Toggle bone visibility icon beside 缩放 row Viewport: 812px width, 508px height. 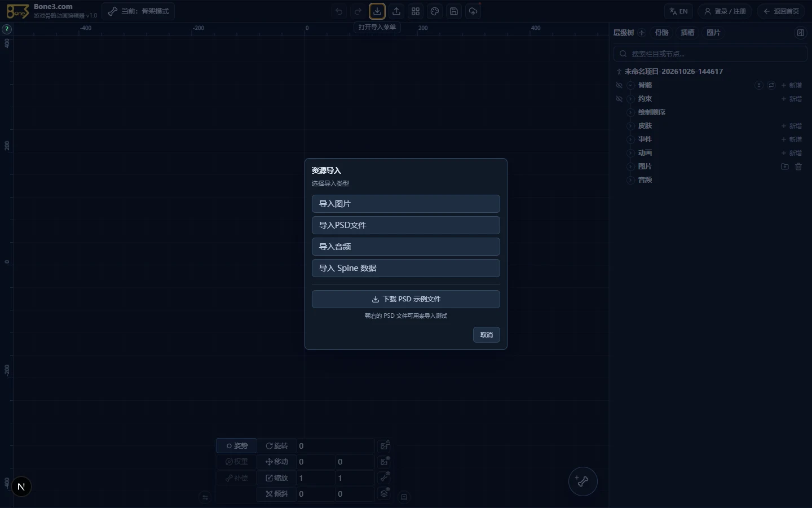click(385, 478)
